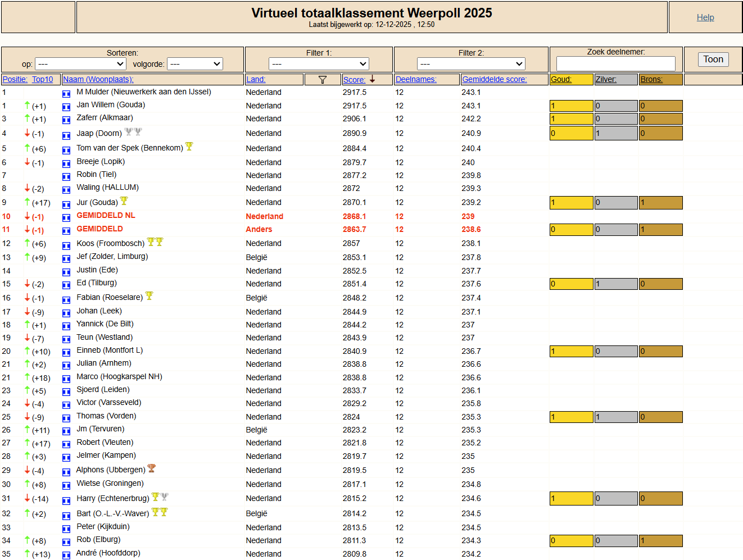
Task: Open the Sorteren 'op' dropdown
Action: pyautogui.click(x=80, y=64)
